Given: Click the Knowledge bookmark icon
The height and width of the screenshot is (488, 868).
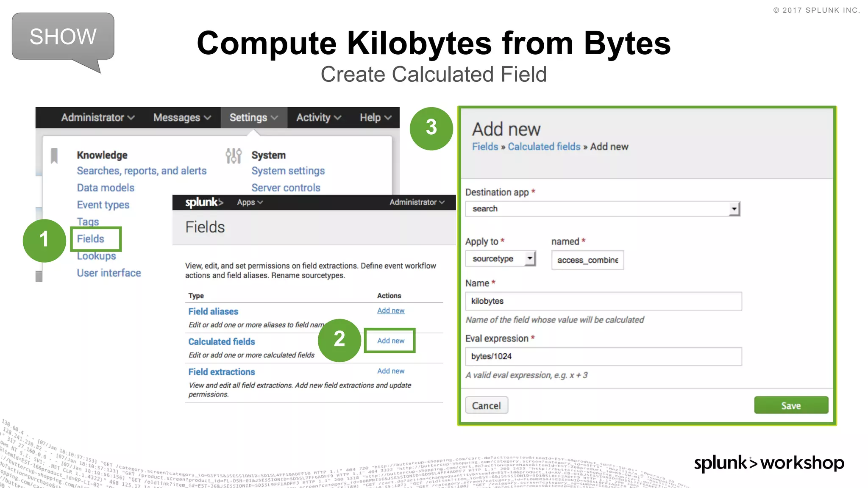Looking at the screenshot, I should pos(54,155).
